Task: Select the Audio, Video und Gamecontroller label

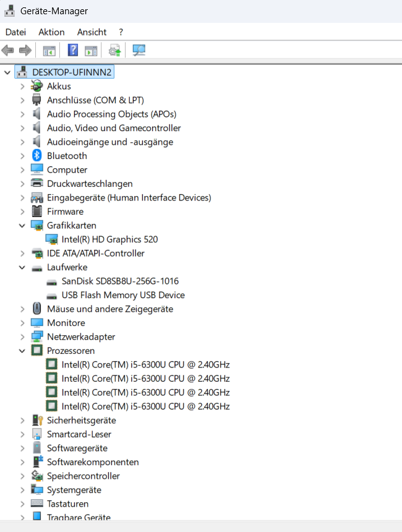Action: (x=114, y=128)
